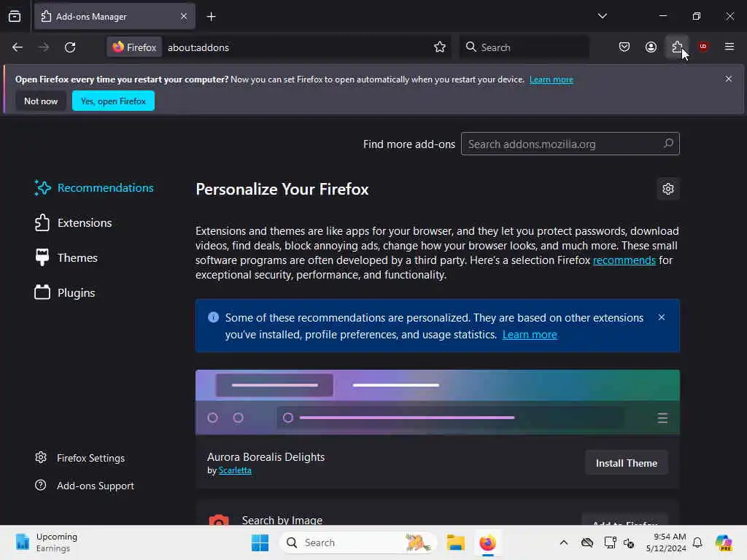Open the Extensions puzzle-piece toolbar button

point(677,47)
